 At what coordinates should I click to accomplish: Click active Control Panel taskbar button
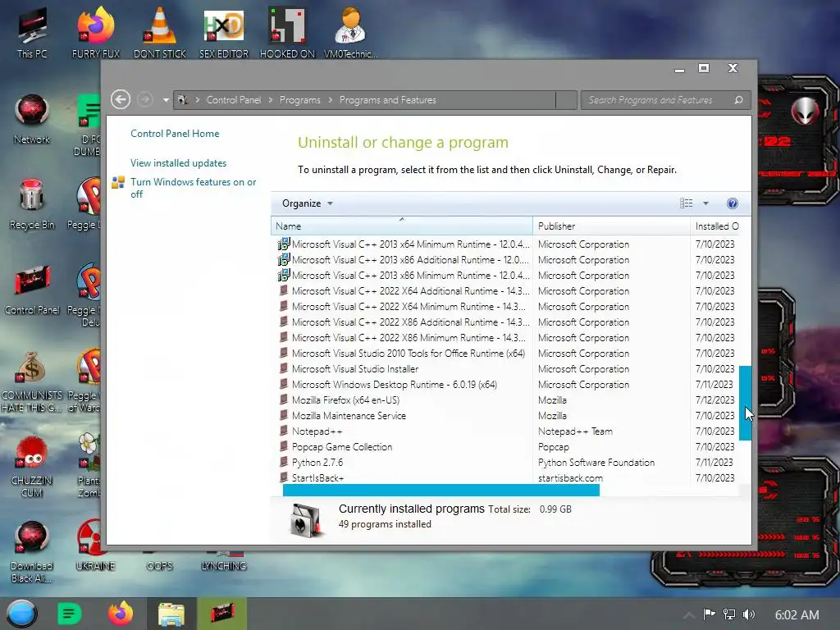[222, 614]
